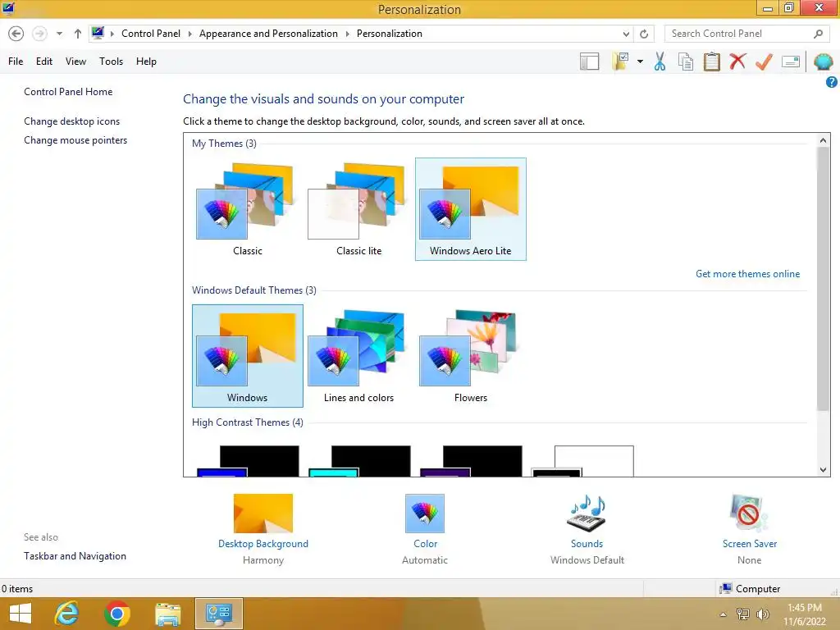Click scroll up arrow of themes list
This screenshot has height=630, width=840.
pyautogui.click(x=823, y=140)
